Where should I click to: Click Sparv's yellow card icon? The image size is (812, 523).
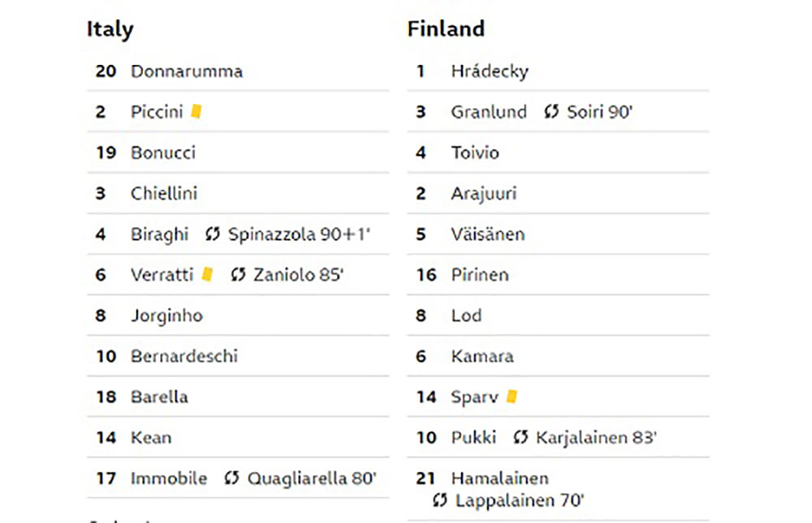[512, 396]
